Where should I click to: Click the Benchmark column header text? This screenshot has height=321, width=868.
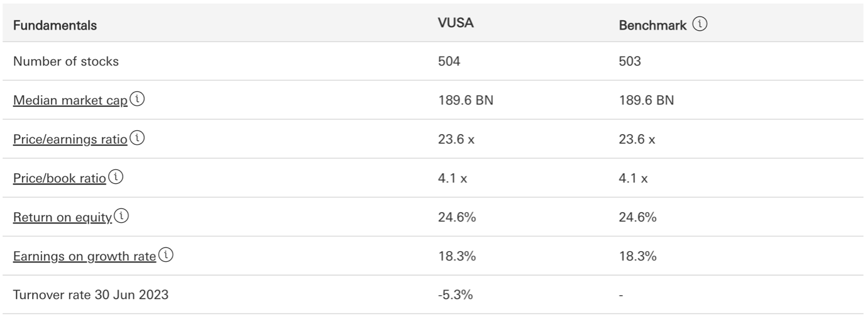pyautogui.click(x=653, y=26)
